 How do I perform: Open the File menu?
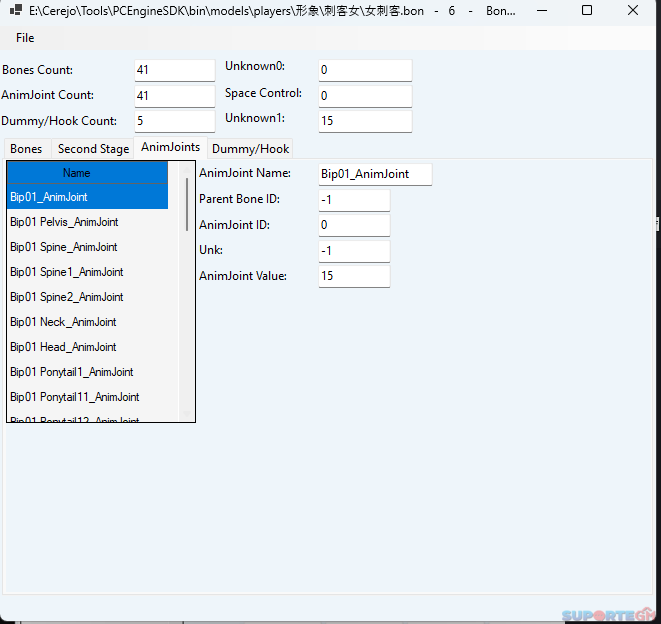(25, 38)
